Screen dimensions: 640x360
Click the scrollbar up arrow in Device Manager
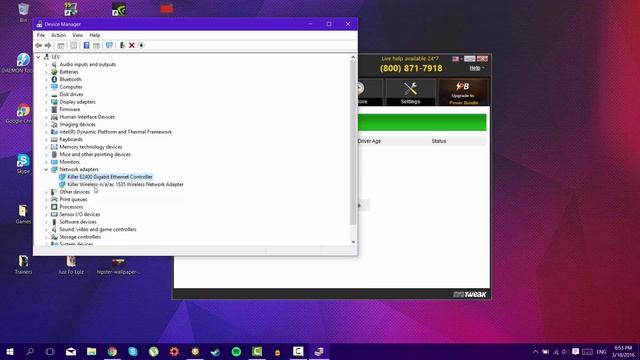pyautogui.click(x=353, y=58)
